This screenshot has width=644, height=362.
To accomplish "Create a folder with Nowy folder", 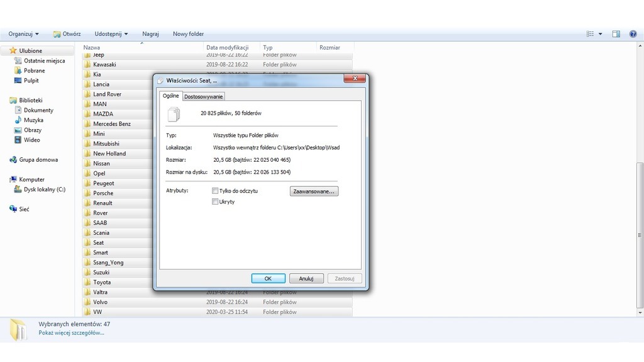I will tap(188, 34).
